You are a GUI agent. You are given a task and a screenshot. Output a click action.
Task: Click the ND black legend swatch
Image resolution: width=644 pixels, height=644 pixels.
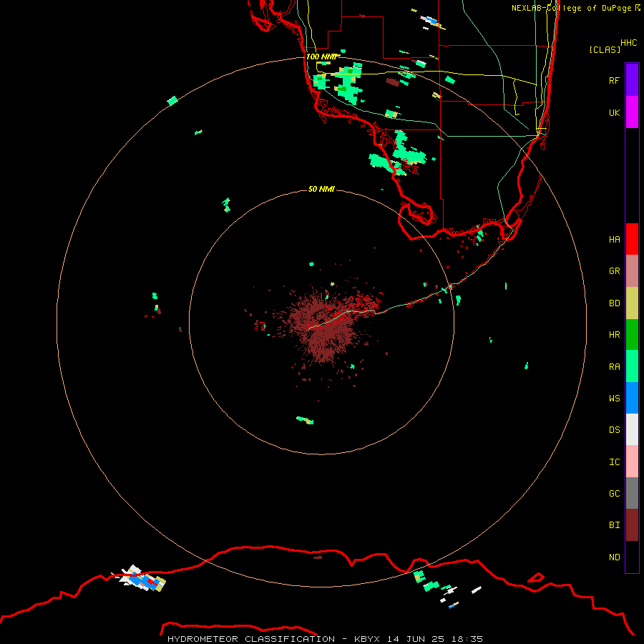tap(632, 557)
